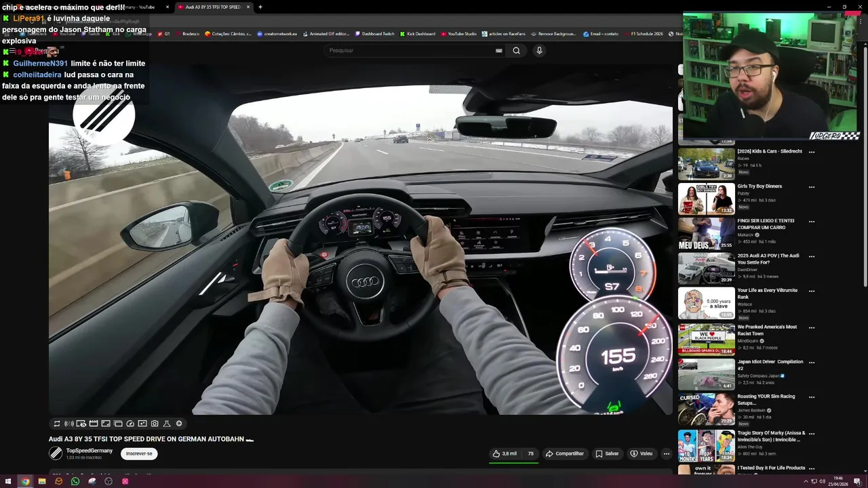Click the screenshot camera icon in the video toolbar
This screenshot has width=868, height=488.
[x=155, y=424]
